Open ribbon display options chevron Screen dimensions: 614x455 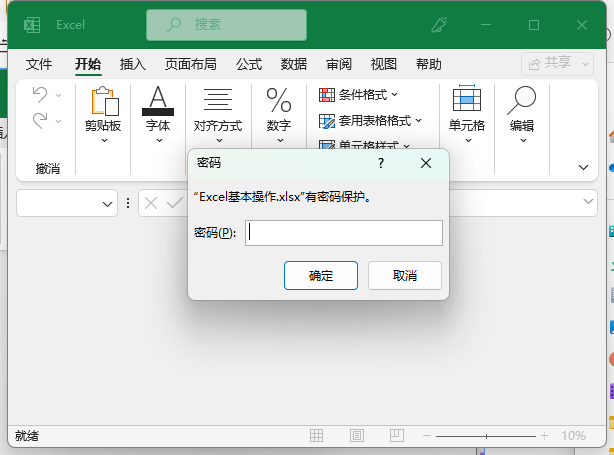[x=583, y=167]
